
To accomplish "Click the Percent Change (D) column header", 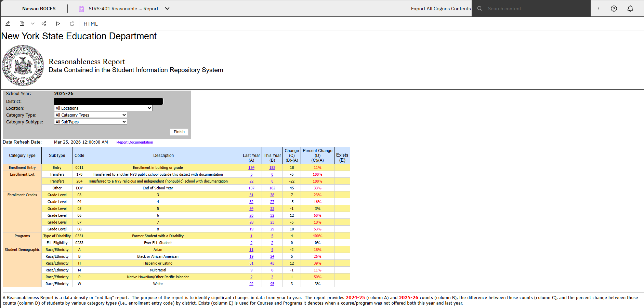I will tap(317, 156).
